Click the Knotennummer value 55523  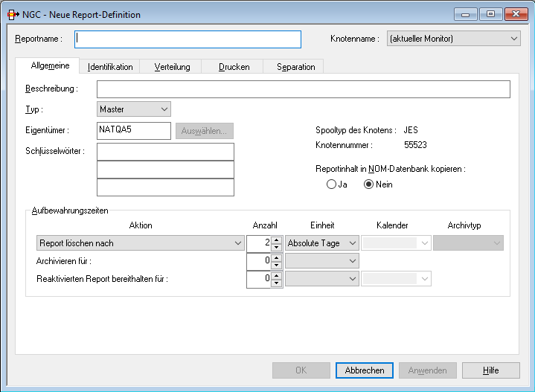(x=415, y=145)
